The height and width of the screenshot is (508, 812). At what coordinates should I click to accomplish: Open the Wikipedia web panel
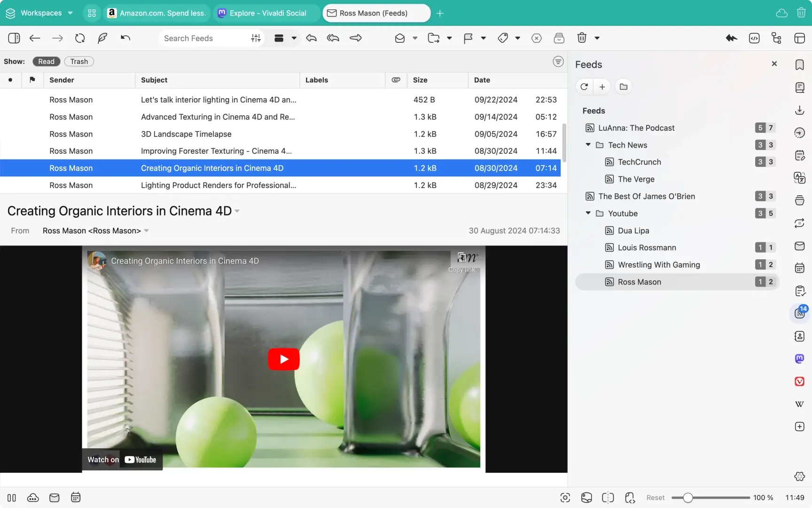(799, 404)
